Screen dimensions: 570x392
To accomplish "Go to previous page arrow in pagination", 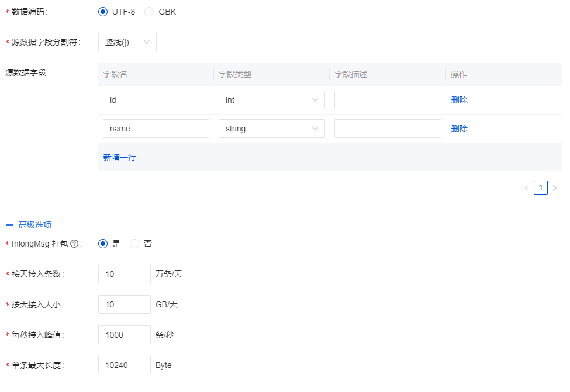I will pos(526,188).
